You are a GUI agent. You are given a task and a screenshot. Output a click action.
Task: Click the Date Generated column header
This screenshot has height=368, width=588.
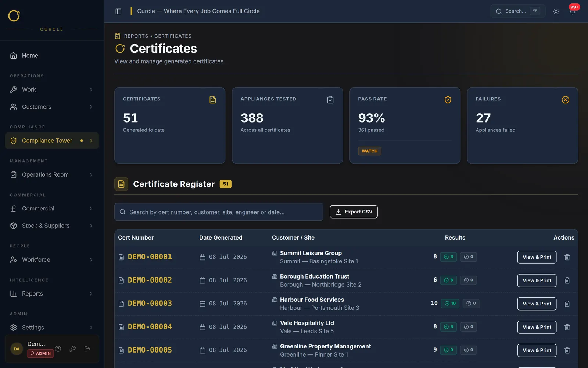(220, 238)
